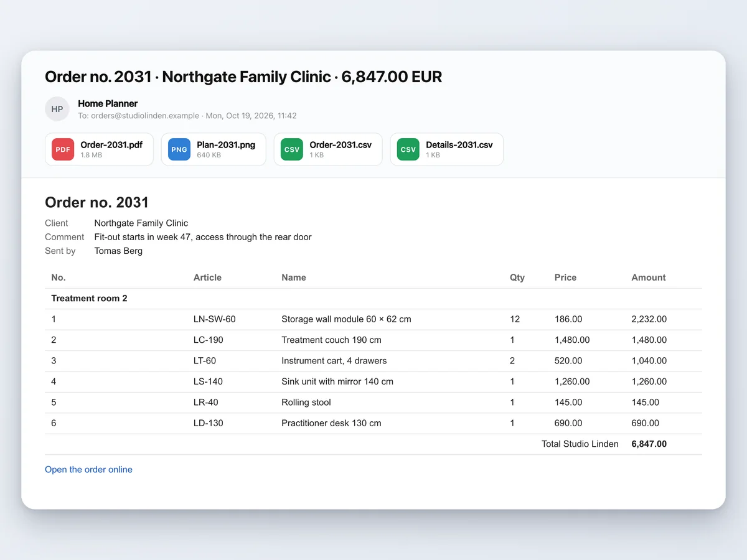Click the Price column header

coord(566,278)
